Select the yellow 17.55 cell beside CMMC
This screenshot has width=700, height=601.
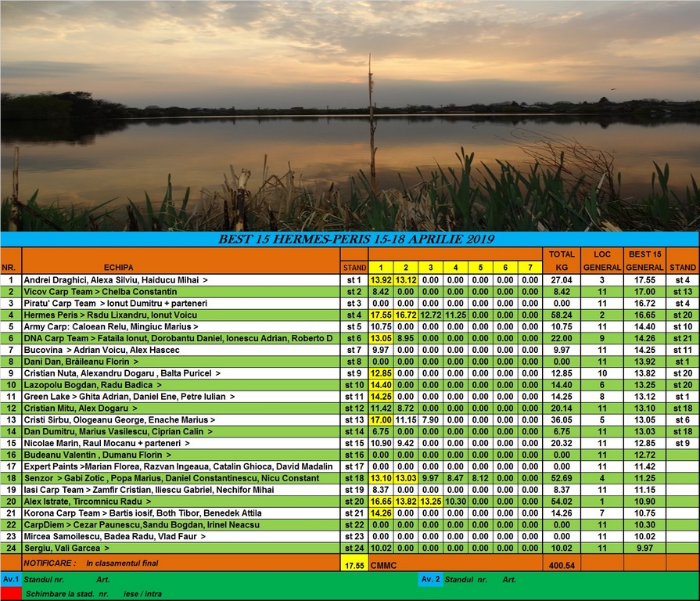click(x=354, y=563)
